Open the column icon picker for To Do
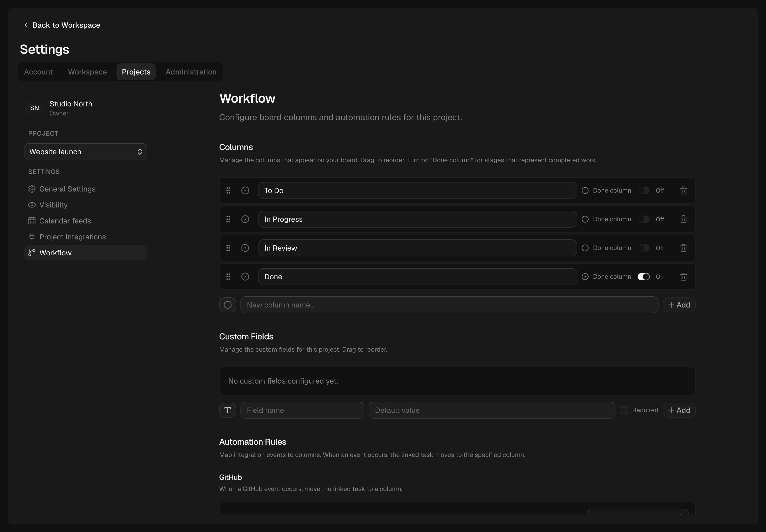 245,190
